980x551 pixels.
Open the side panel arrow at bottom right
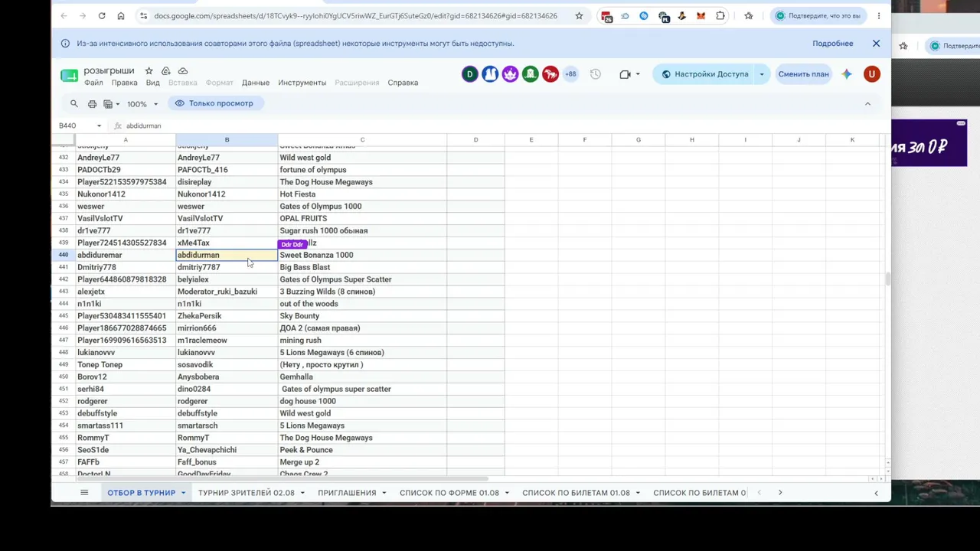876,493
